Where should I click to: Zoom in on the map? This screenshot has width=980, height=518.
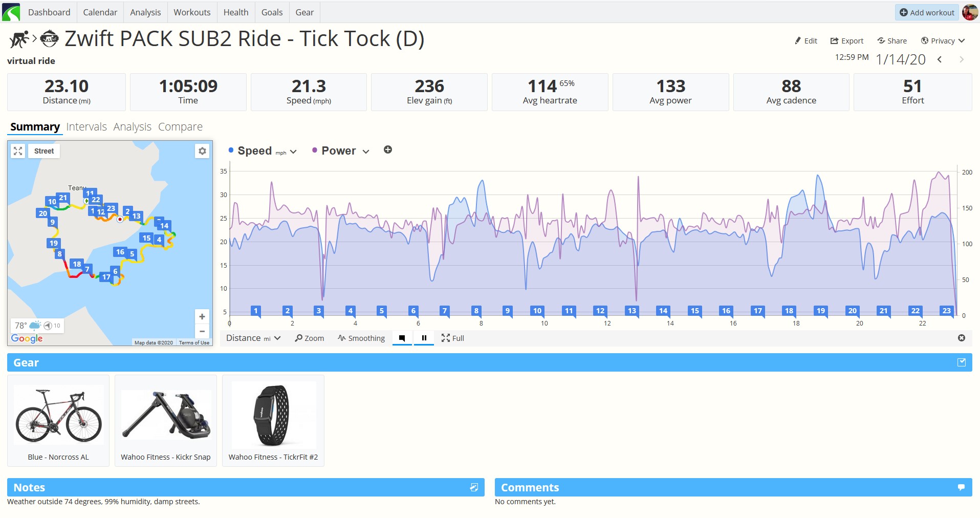[202, 316]
